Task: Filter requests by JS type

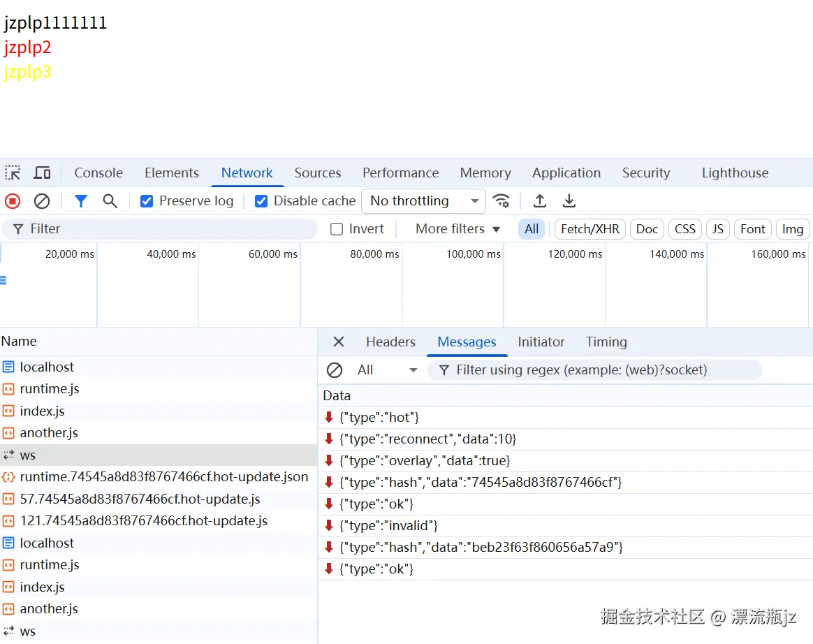Action: 717,229
